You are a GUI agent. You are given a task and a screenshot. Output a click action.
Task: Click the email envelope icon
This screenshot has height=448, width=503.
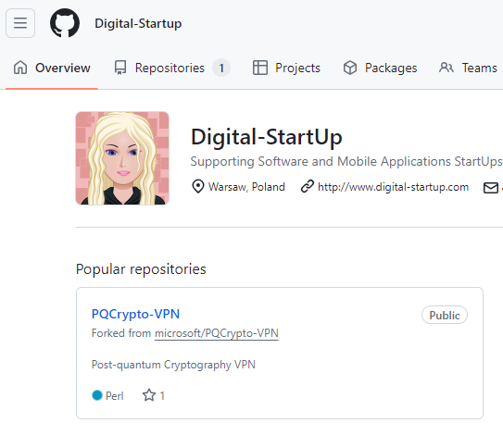coord(490,188)
